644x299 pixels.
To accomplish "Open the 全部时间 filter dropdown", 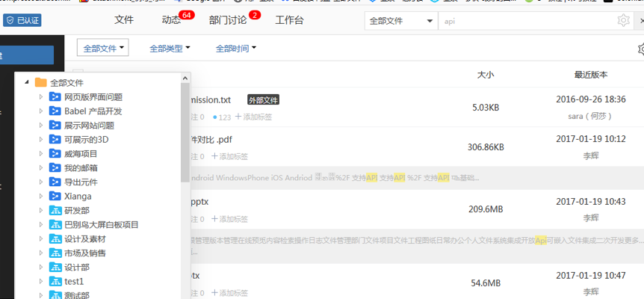I will coord(236,49).
